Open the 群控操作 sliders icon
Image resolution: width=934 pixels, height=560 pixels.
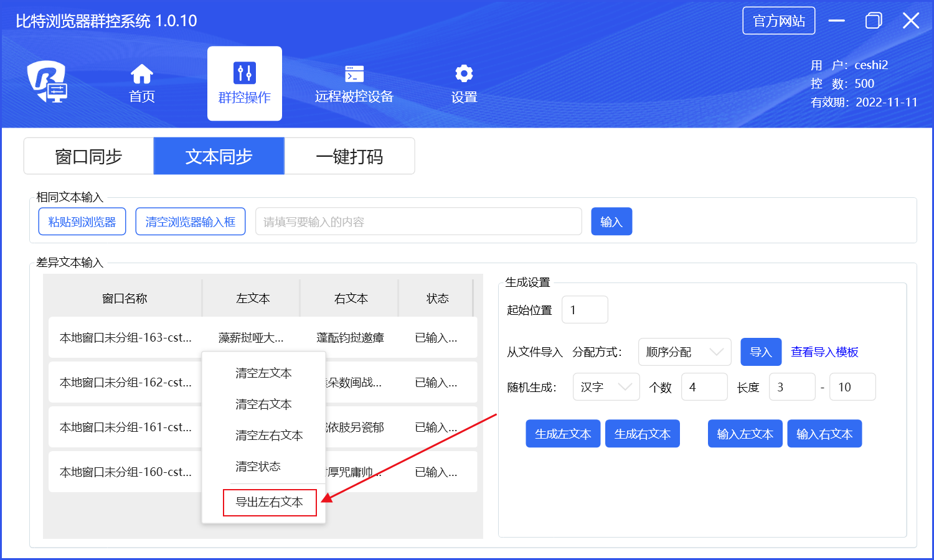pyautogui.click(x=244, y=73)
